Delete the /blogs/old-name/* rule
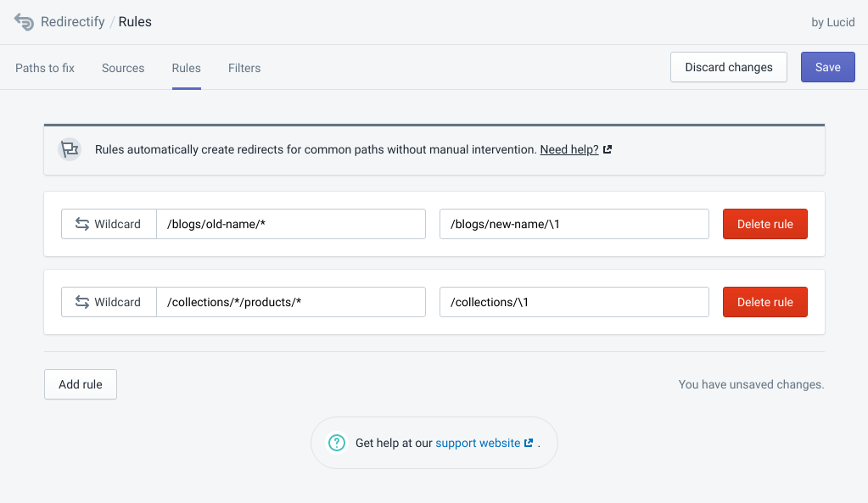The image size is (868, 503). [765, 224]
